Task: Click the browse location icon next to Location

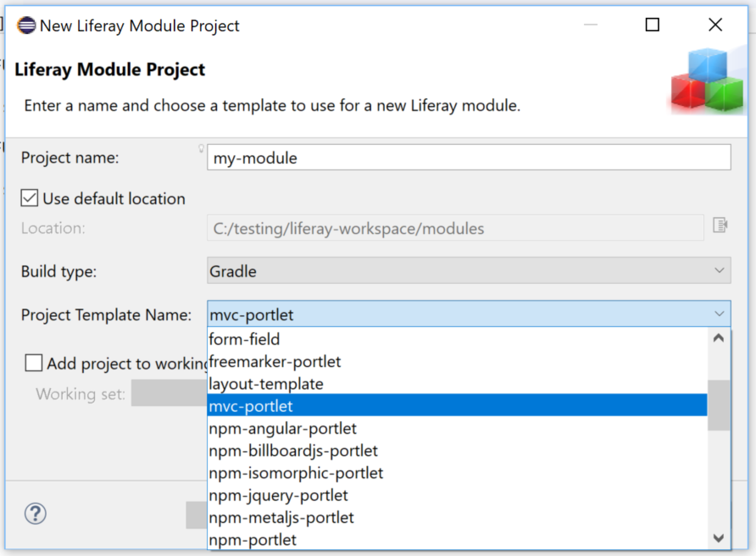Action: pyautogui.click(x=720, y=225)
